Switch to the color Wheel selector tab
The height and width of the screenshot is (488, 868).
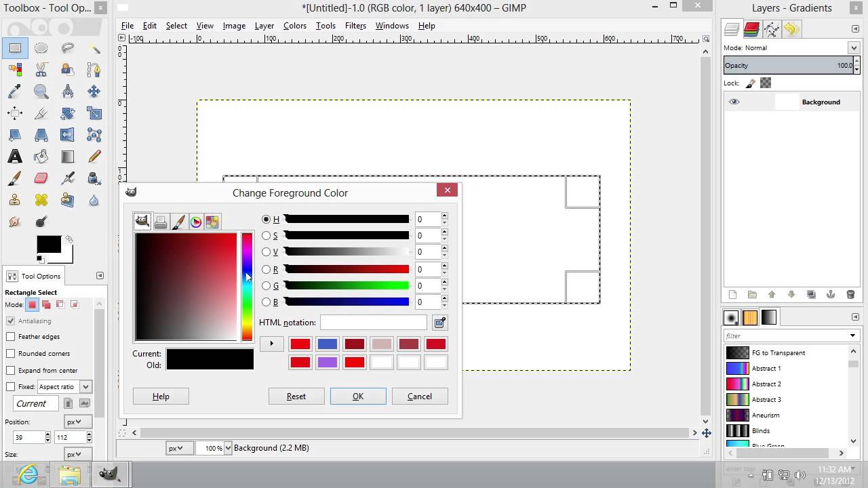(x=196, y=222)
